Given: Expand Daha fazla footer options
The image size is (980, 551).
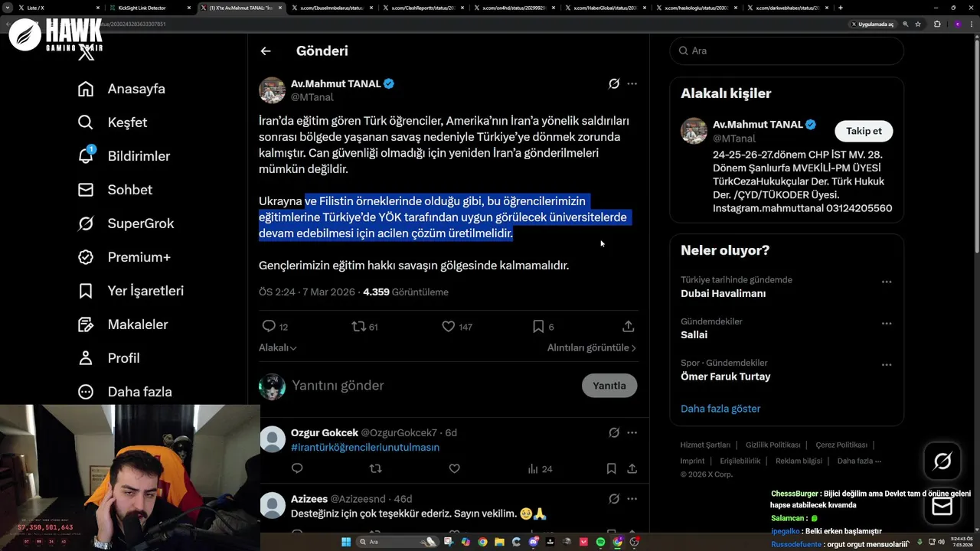Looking at the screenshot, I should point(859,461).
